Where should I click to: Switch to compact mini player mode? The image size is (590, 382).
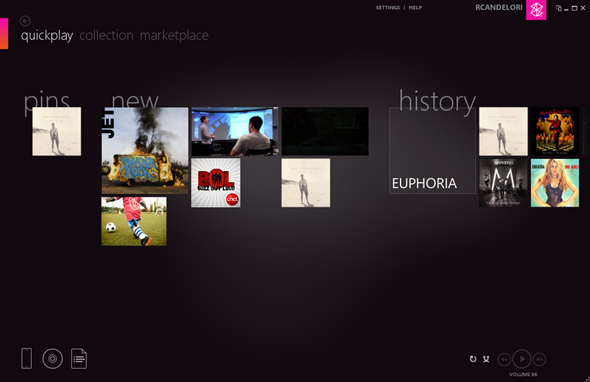tap(559, 8)
